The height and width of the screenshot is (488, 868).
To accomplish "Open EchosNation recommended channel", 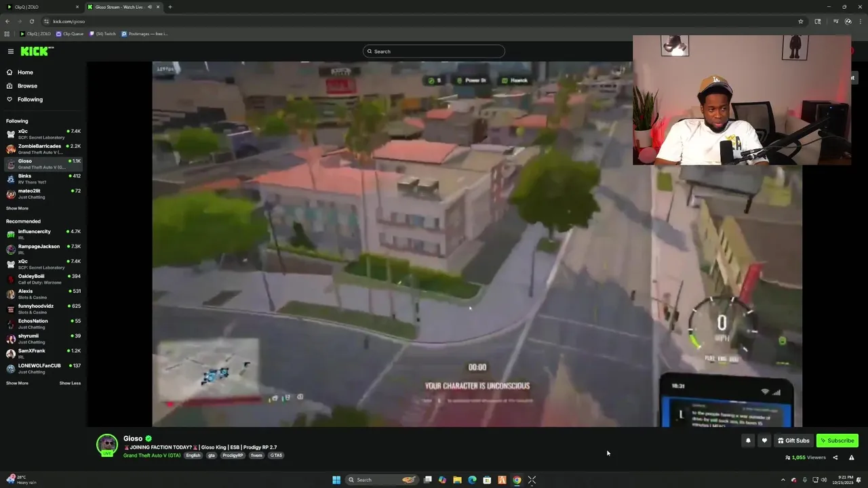I will [x=43, y=324].
